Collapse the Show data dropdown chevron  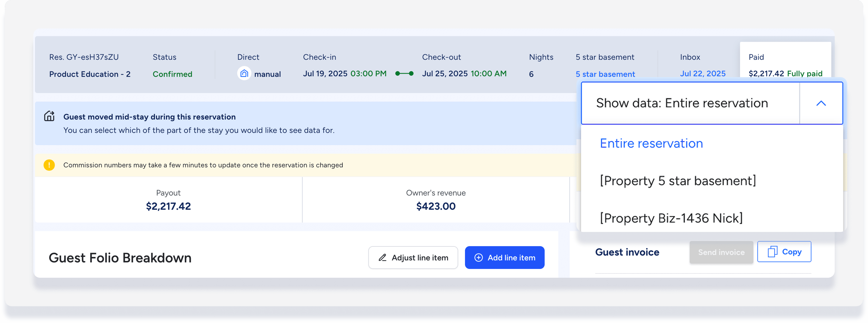(x=821, y=103)
